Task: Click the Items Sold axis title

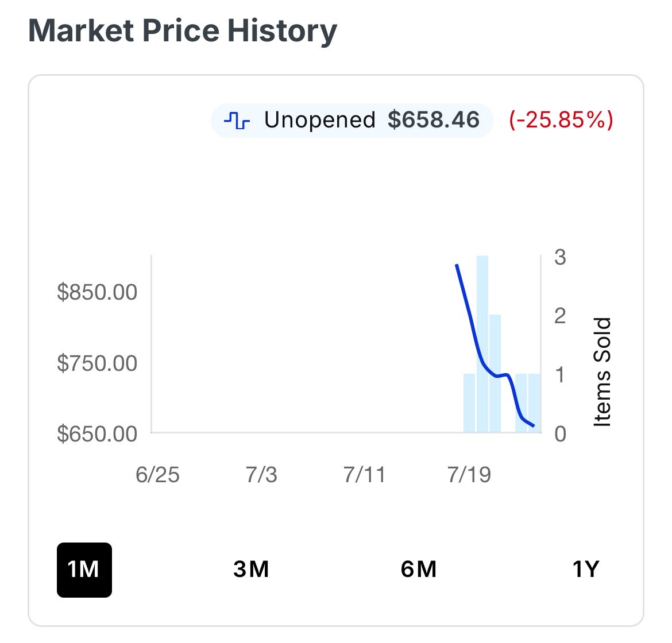Action: point(602,372)
